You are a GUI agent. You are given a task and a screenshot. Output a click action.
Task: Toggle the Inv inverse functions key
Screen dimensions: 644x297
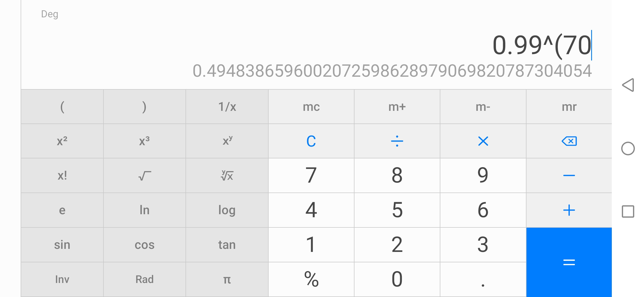click(x=62, y=279)
